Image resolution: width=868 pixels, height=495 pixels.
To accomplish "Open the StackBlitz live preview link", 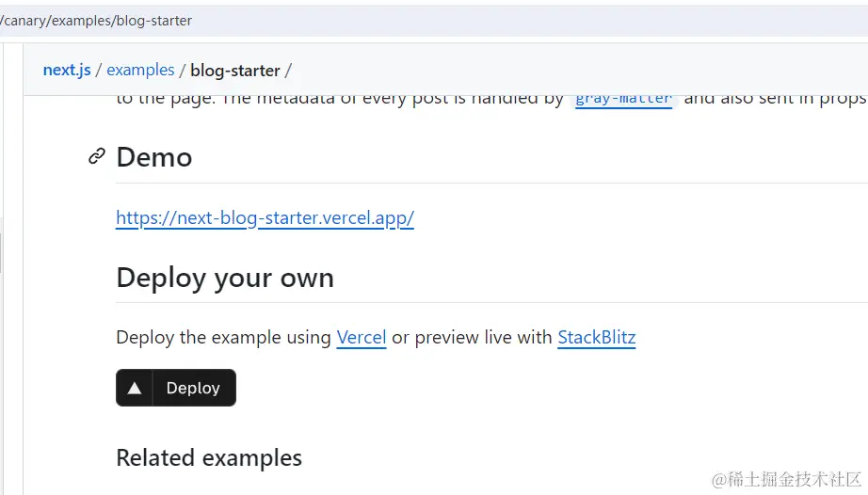I will [x=597, y=338].
